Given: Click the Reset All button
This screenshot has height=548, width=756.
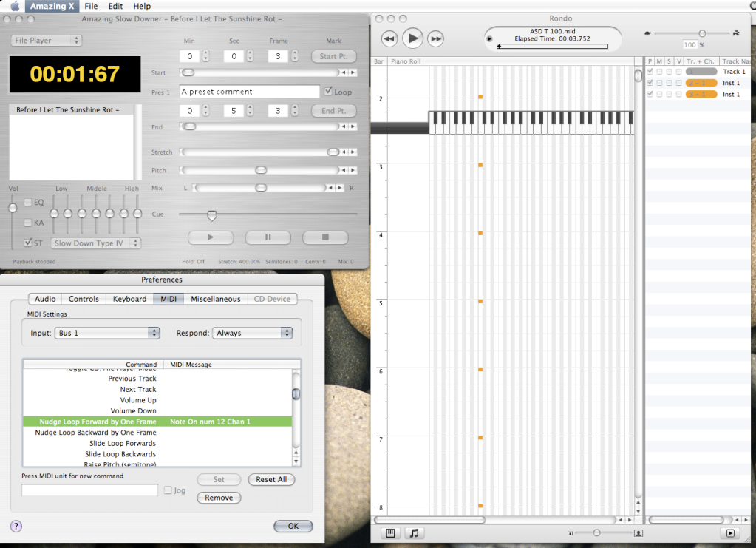Looking at the screenshot, I should [x=271, y=479].
